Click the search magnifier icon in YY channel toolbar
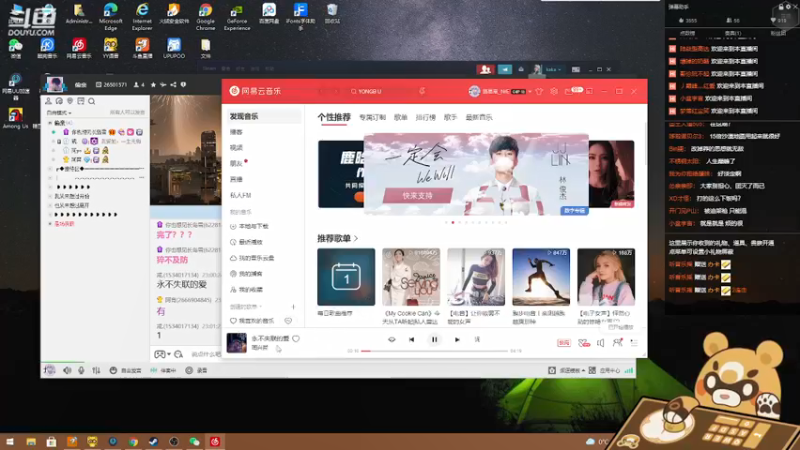800x450 pixels. click(x=92, y=101)
